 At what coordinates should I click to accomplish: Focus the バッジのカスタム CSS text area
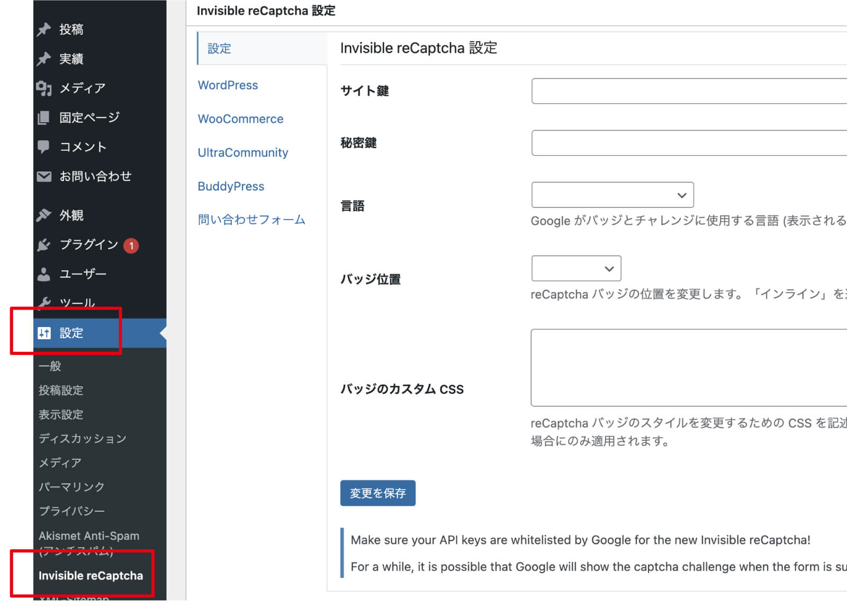pos(688,368)
